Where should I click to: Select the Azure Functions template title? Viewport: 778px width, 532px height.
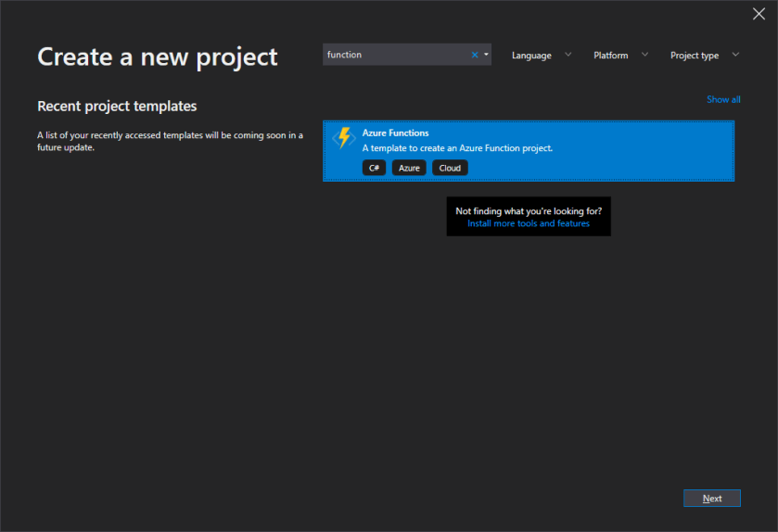pos(395,133)
